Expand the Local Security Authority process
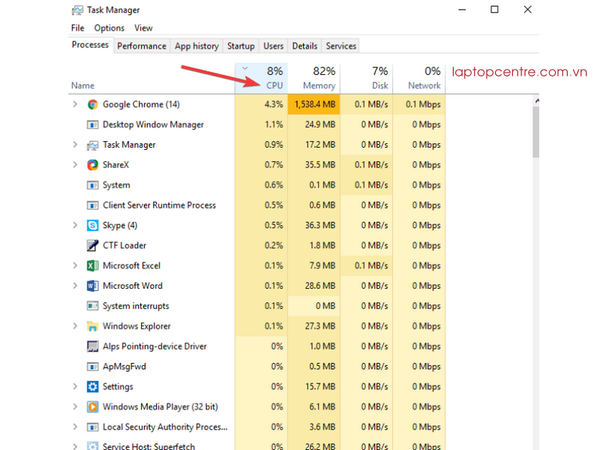The image size is (600, 450). point(75,427)
